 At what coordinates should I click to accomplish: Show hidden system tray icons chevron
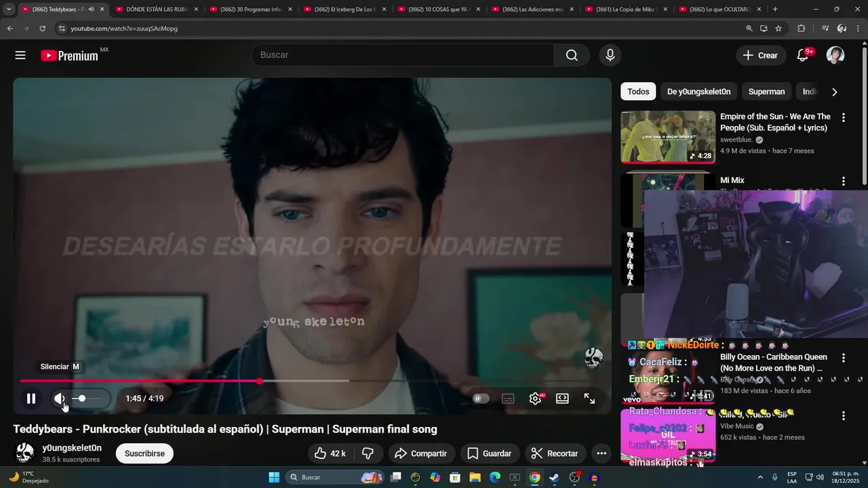pyautogui.click(x=759, y=477)
